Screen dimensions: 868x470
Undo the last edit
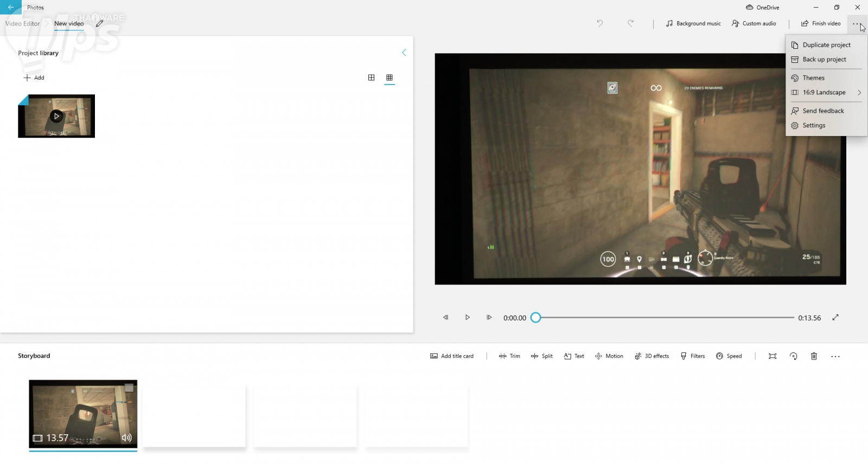coord(599,23)
